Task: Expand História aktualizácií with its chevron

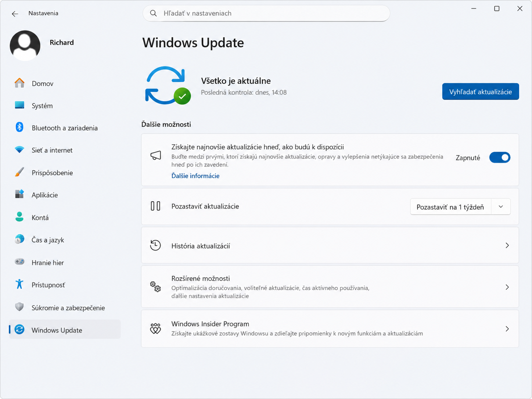Action: pos(507,245)
